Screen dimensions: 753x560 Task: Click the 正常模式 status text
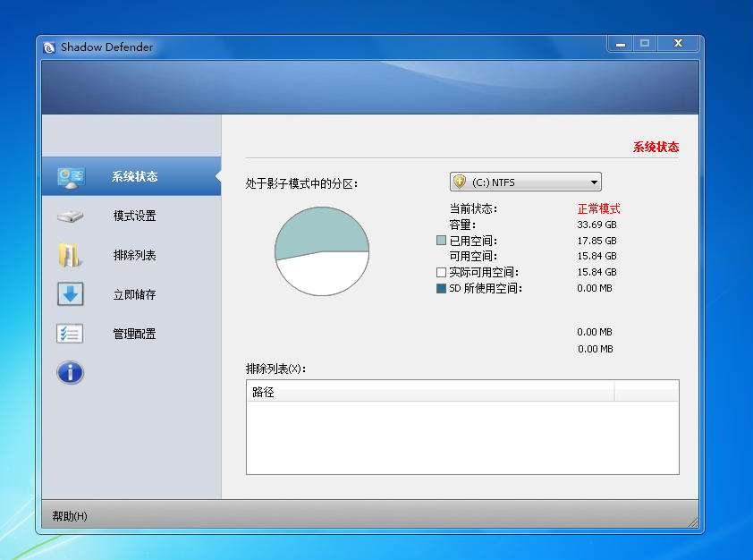click(x=599, y=208)
